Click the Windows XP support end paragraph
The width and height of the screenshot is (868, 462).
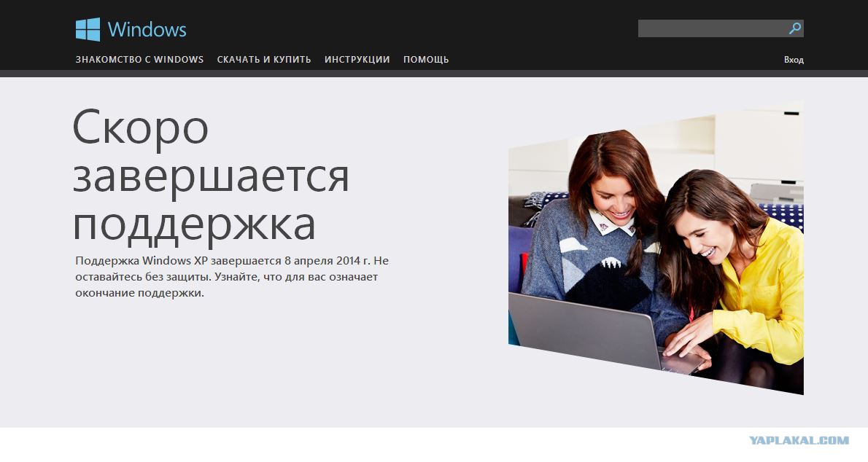pyautogui.click(x=232, y=277)
